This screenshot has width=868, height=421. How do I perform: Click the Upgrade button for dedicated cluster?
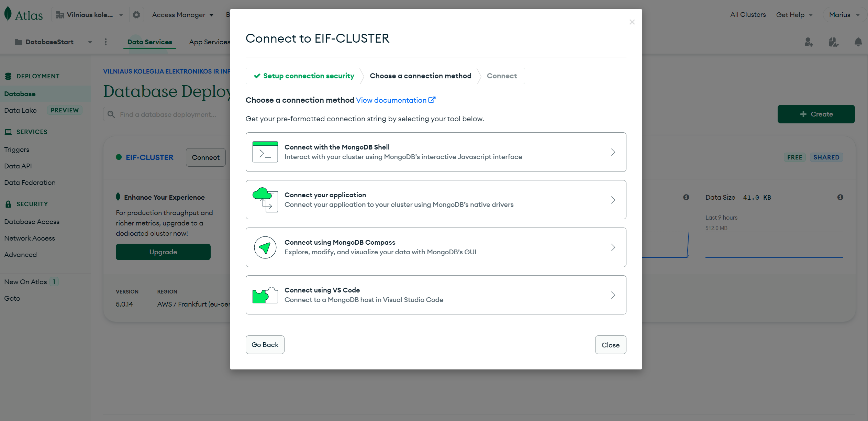(163, 252)
